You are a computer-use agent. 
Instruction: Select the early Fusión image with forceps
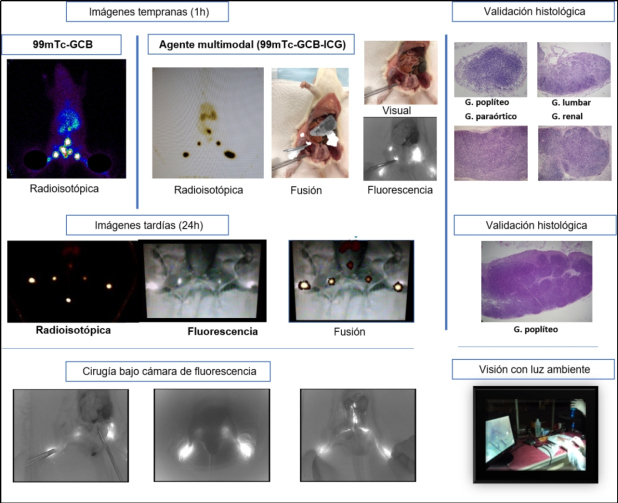tap(310, 123)
